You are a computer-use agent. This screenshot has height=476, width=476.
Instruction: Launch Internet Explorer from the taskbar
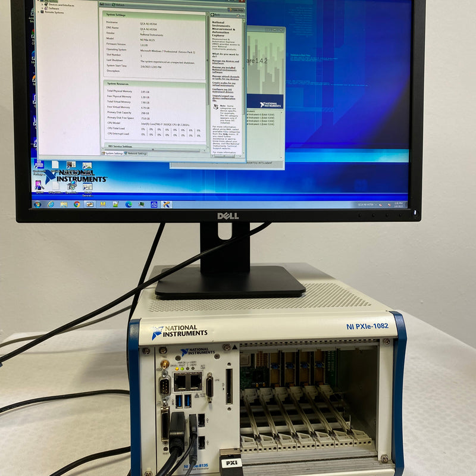(x=51, y=205)
